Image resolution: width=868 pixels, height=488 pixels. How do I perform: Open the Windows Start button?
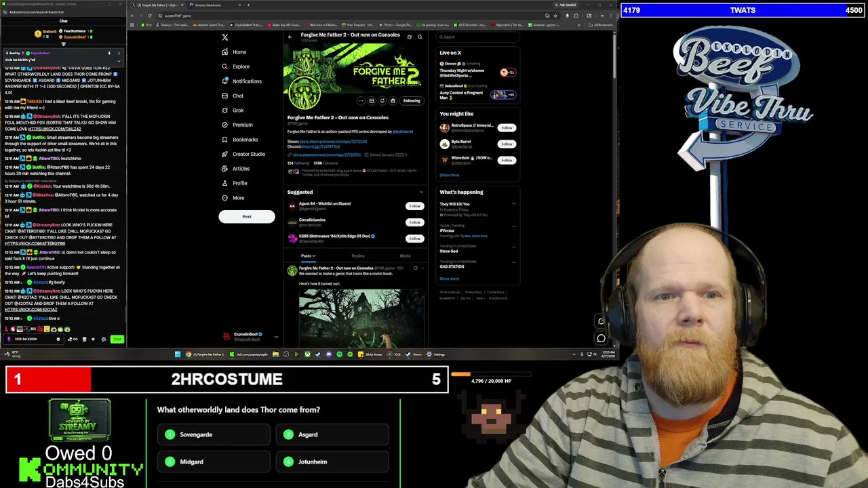(x=178, y=354)
